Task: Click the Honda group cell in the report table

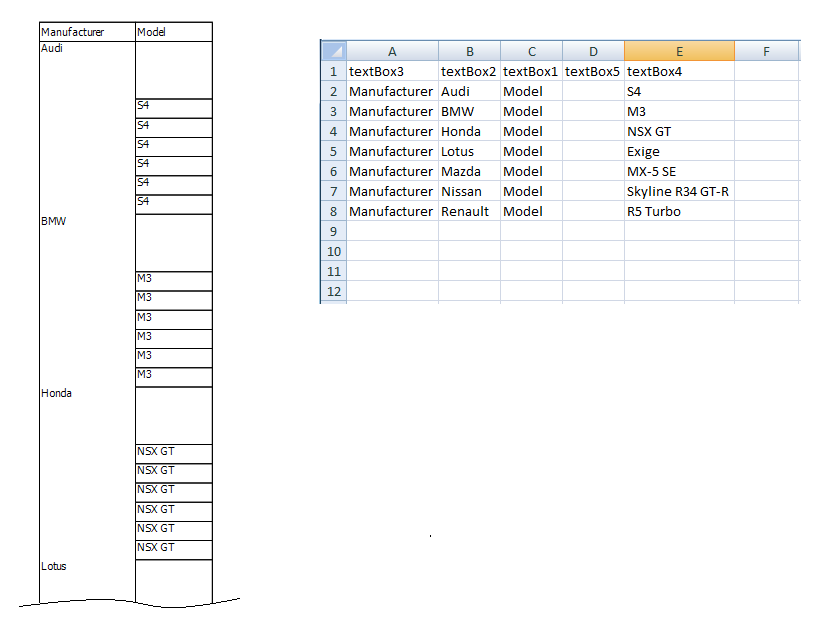Action: 87,473
